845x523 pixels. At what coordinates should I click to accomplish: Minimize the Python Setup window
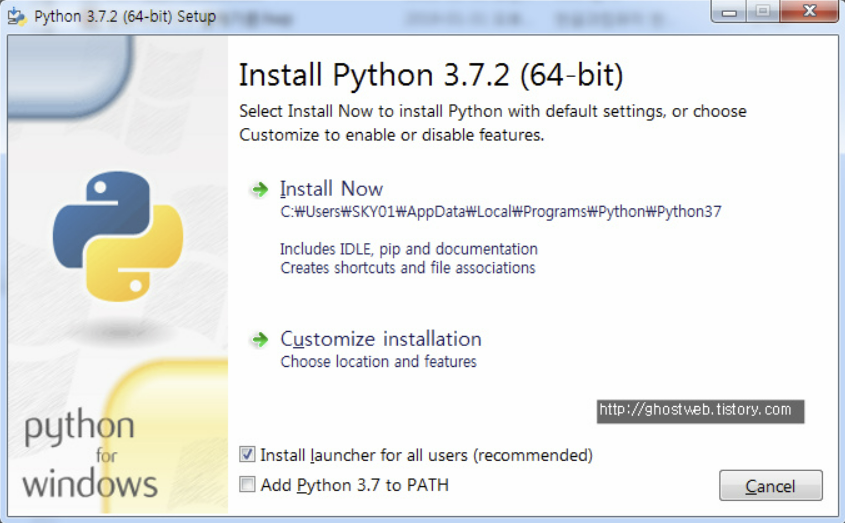pos(729,11)
